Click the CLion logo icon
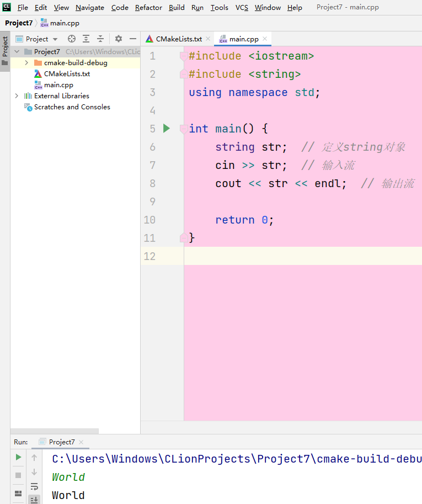The width and height of the screenshot is (422, 504). [7, 7]
